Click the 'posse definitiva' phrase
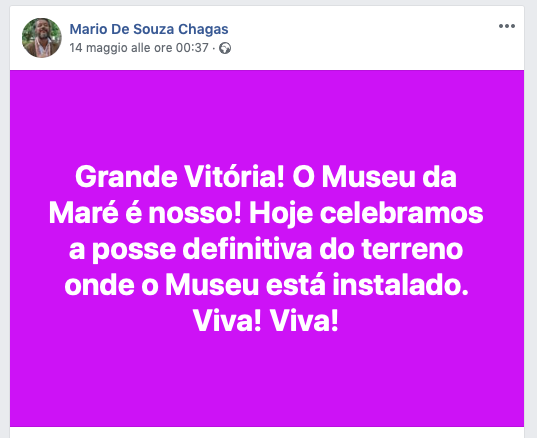The height and width of the screenshot is (438, 537). tap(202, 249)
